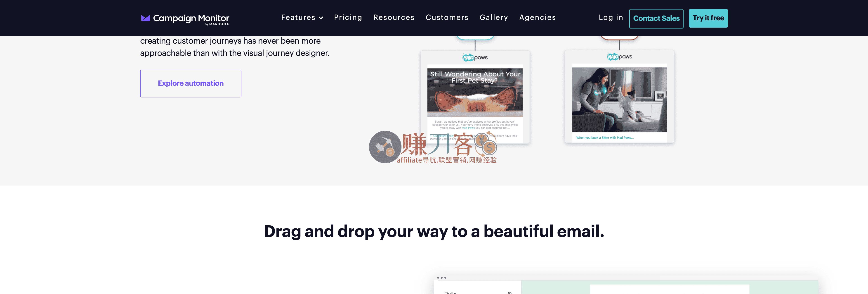Click the Explore automation button
The width and height of the screenshot is (868, 294).
[191, 83]
